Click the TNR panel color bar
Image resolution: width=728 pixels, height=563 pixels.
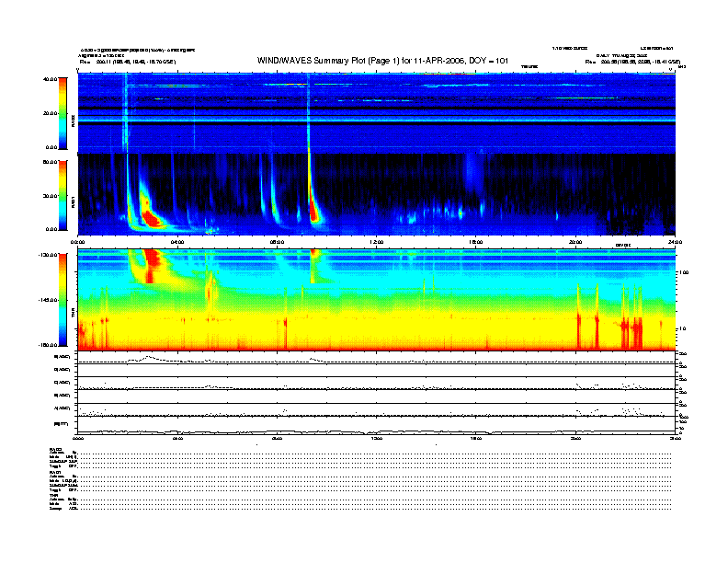pyautogui.click(x=63, y=300)
